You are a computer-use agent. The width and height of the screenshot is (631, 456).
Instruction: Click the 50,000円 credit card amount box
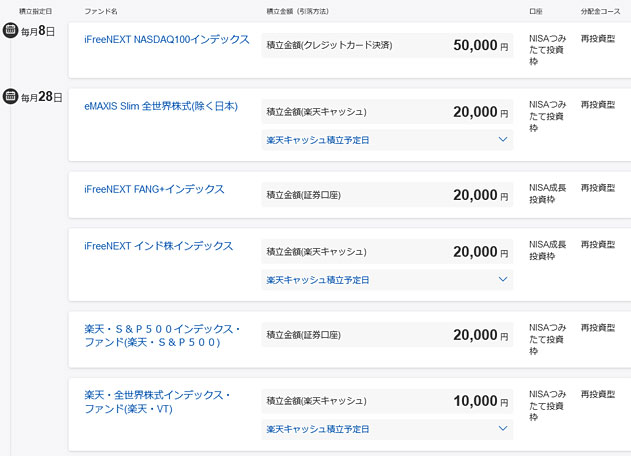coord(387,45)
